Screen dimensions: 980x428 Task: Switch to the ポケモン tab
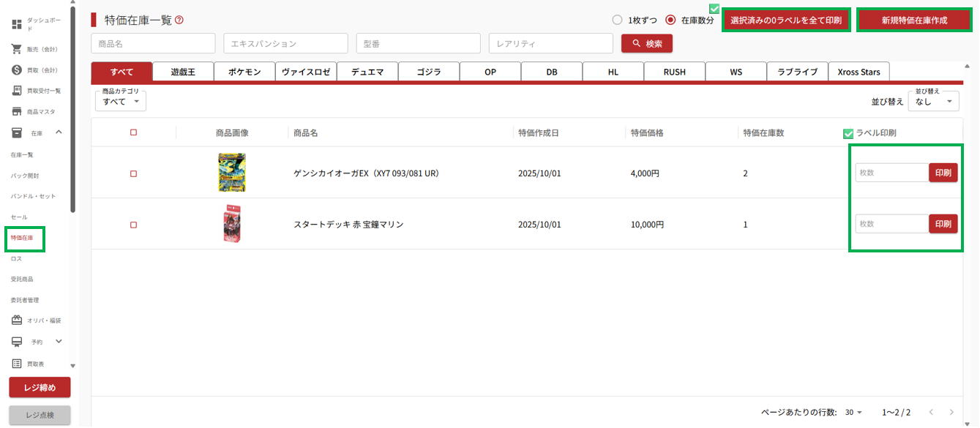(x=244, y=72)
